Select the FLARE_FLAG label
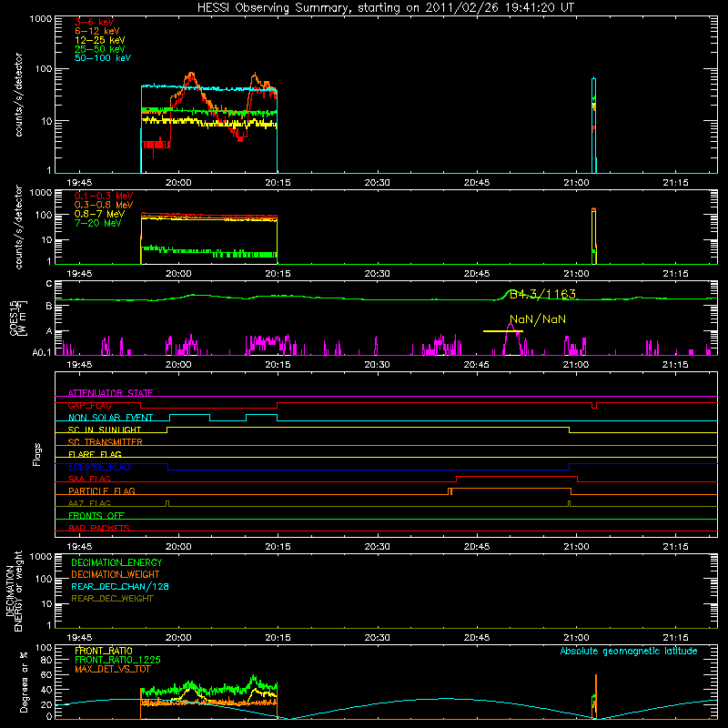 [x=95, y=454]
